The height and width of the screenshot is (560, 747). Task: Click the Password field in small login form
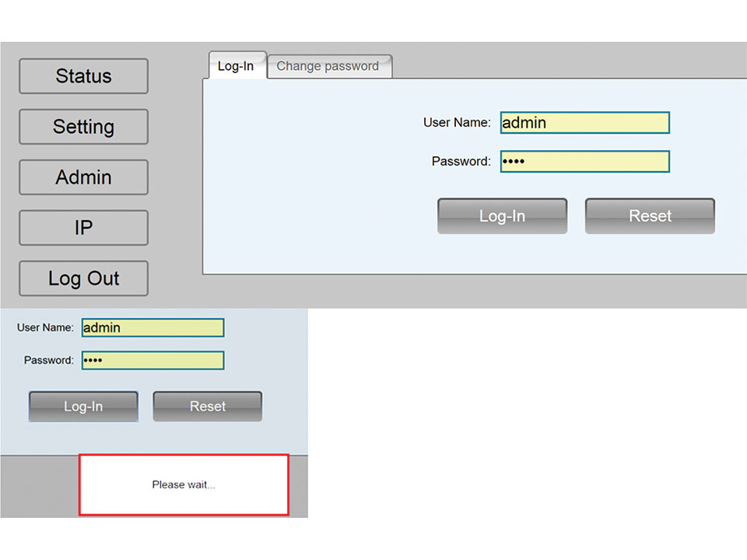153,361
